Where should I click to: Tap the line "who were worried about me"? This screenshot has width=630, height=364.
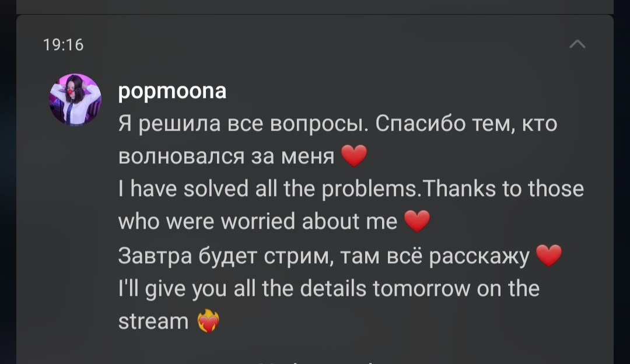pyautogui.click(x=258, y=221)
